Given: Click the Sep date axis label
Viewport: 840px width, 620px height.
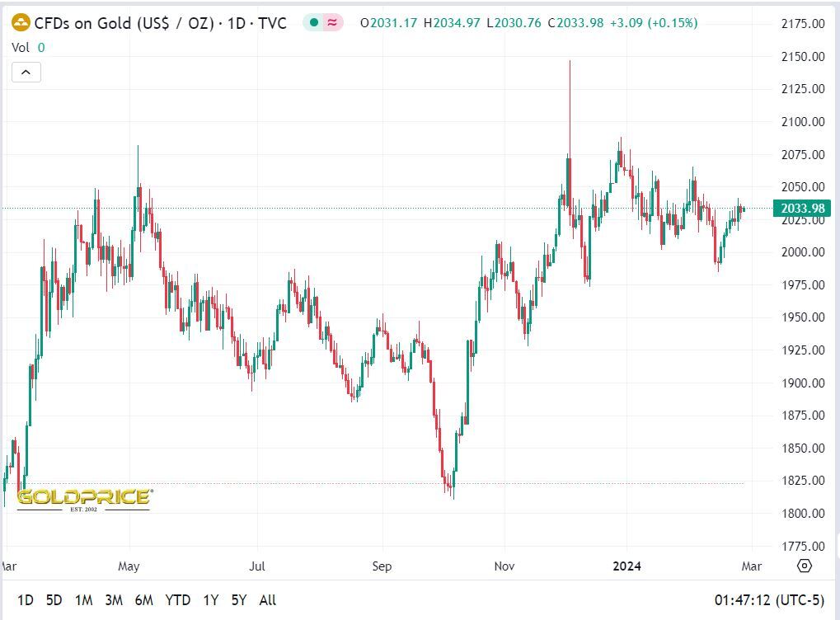Looking at the screenshot, I should coord(382,566).
